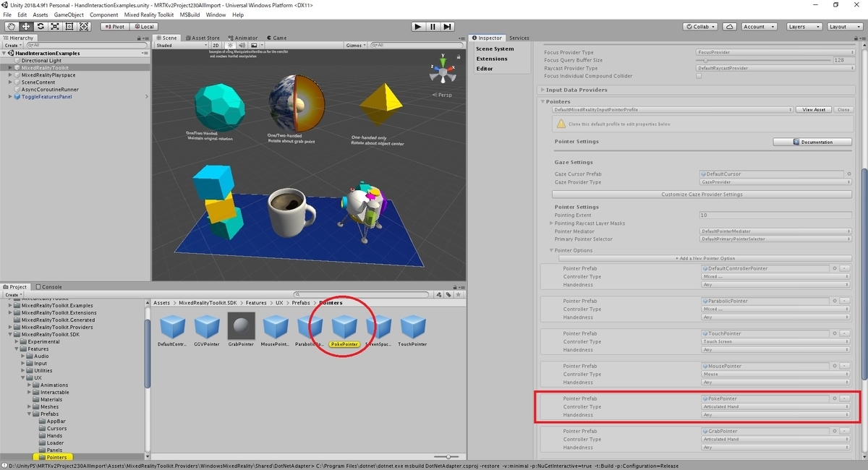
Task: Expand the ToggleFeaturesPanel hierarchy item
Action: click(10, 97)
